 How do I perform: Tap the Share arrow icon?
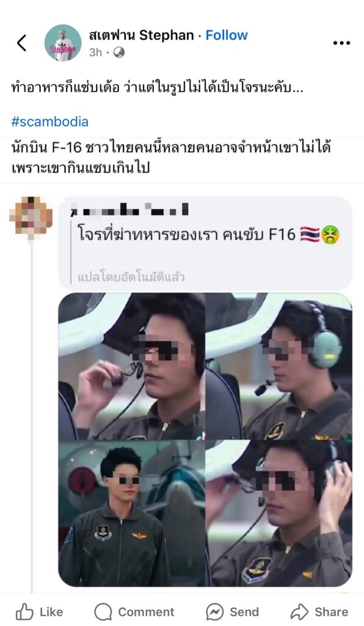(299, 611)
